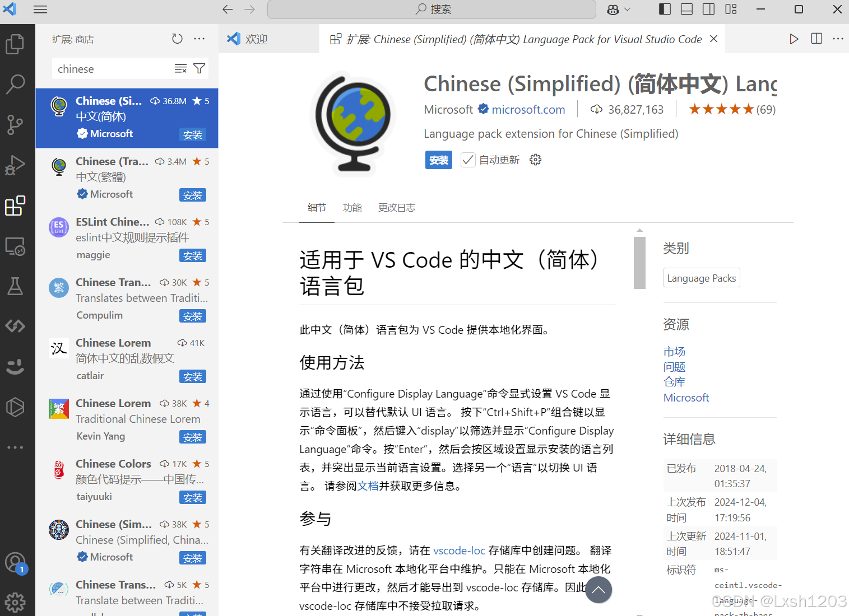This screenshot has height=616, width=849.
Task: Install taiyuuki Chinese Colors extension
Action: click(193, 498)
